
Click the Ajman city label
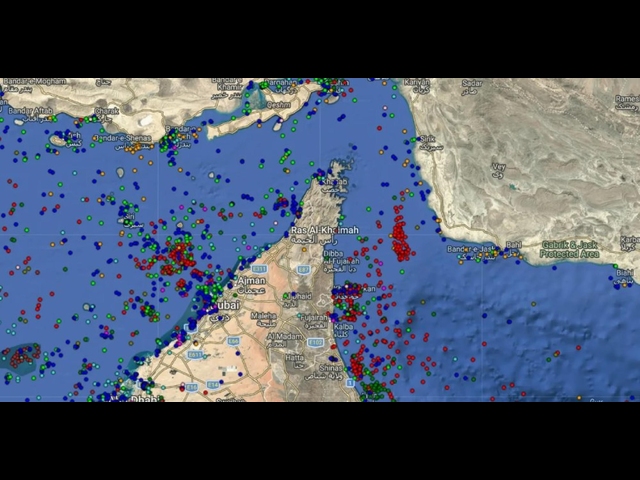click(x=252, y=282)
